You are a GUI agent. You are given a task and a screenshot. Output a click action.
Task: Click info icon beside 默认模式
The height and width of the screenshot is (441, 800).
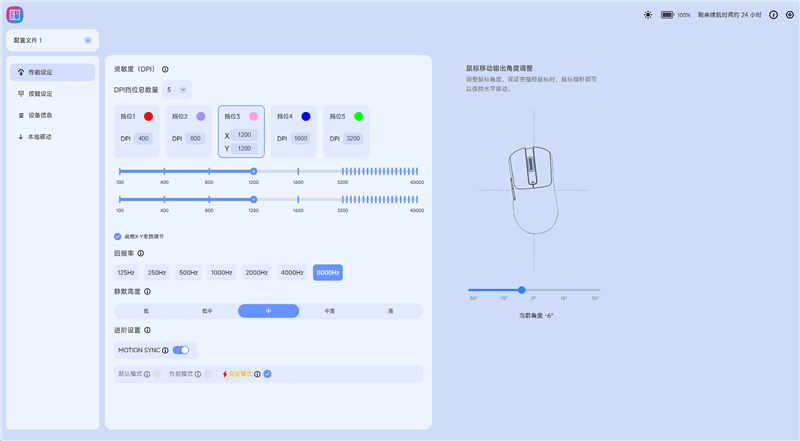tap(147, 374)
